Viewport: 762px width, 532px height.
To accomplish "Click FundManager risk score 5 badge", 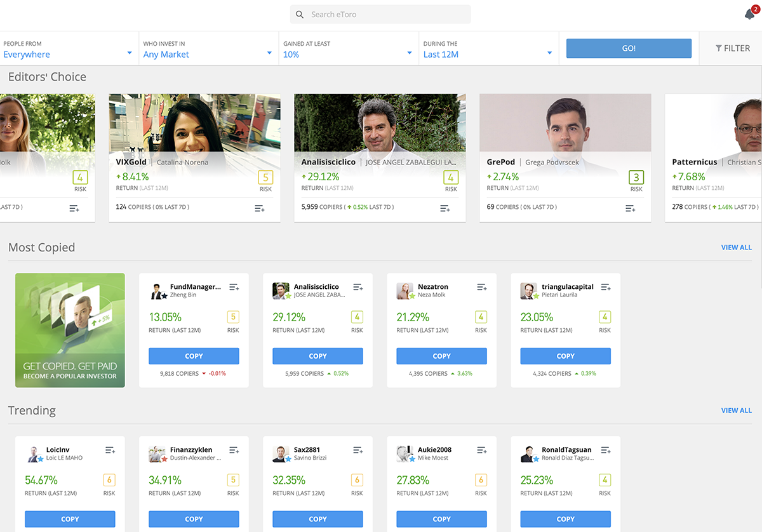I will 233,317.
